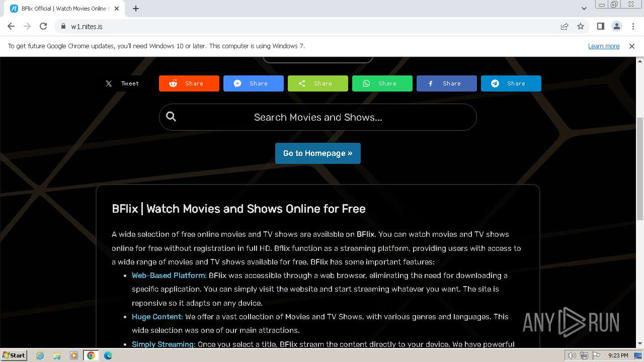The width and height of the screenshot is (644, 362).
Task: Share via the Telegram button
Action: pyautogui.click(x=511, y=83)
